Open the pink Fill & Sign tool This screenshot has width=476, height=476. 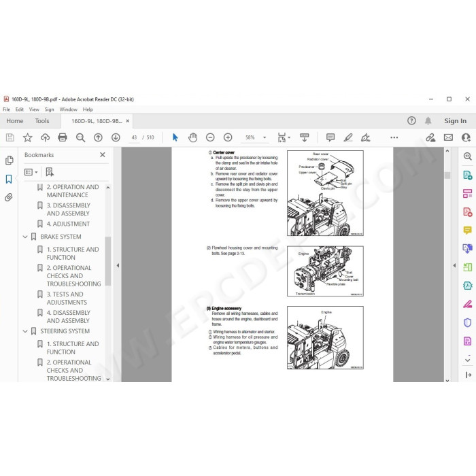pos(468,304)
